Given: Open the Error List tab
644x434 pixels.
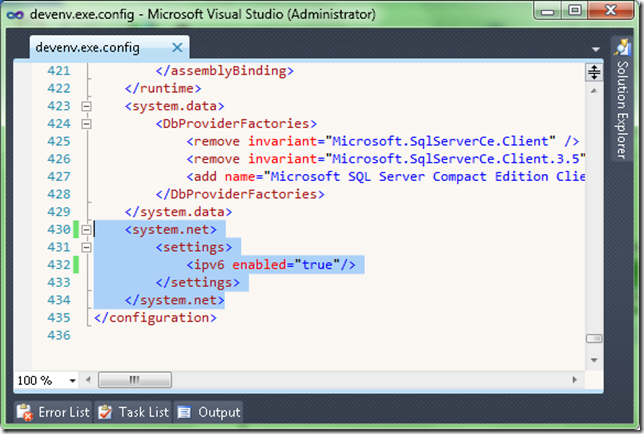Looking at the screenshot, I should click(54, 412).
